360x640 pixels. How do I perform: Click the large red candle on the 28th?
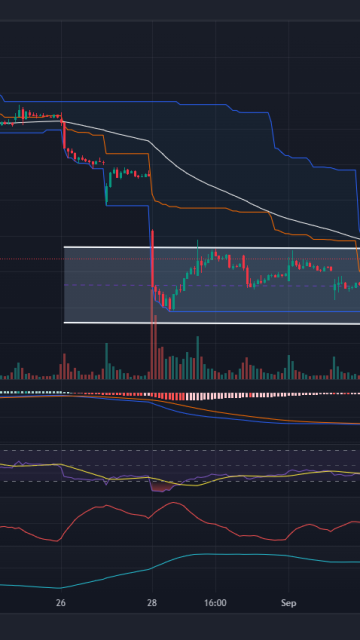153,259
